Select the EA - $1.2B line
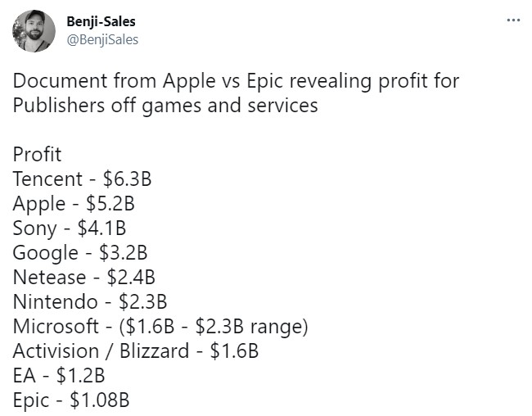The width and height of the screenshot is (532, 416). point(60,376)
